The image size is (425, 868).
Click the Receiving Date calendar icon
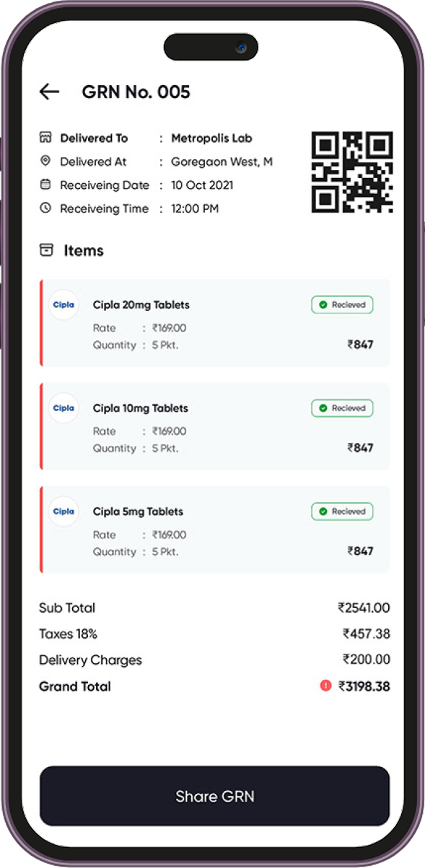(x=45, y=185)
